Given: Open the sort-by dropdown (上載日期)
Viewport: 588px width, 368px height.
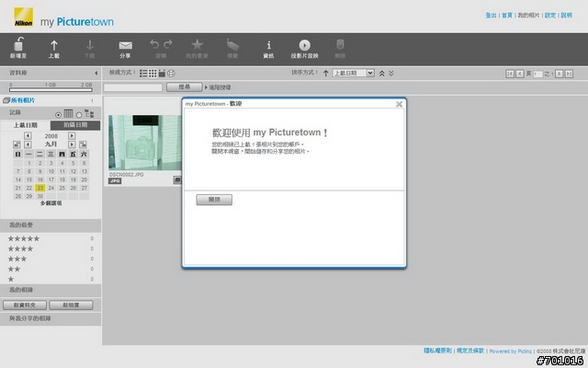Looking at the screenshot, I should 353,73.
